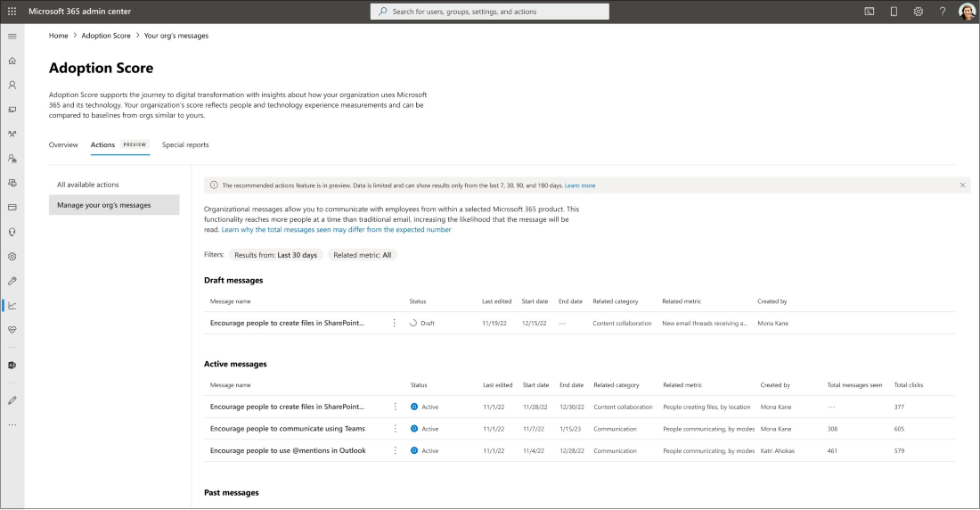Open Teams & groups sidebar icon
The width and height of the screenshot is (980, 510).
12,134
